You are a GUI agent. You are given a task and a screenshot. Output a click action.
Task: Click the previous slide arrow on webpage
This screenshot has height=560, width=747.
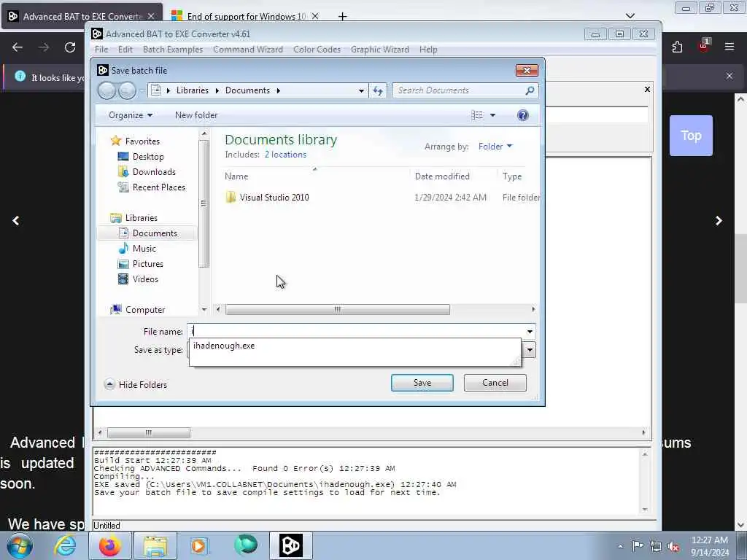click(x=16, y=220)
